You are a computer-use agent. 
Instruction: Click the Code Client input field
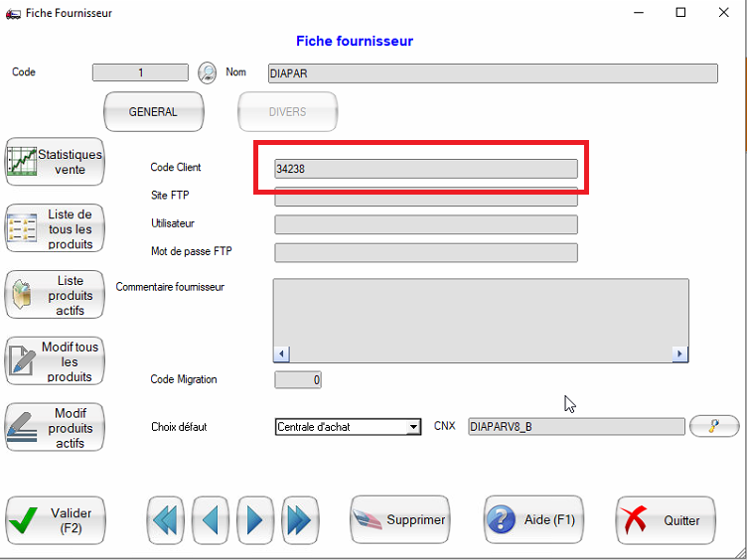pos(425,169)
